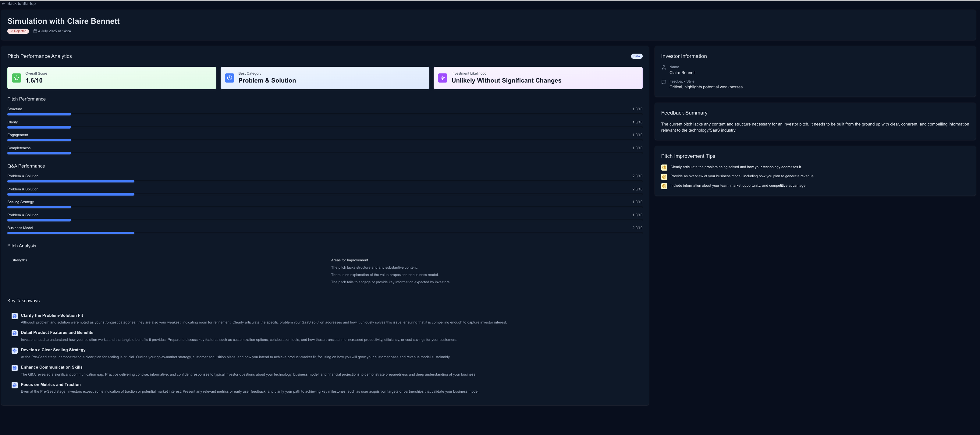Click the speech bubble icon beside Feedback Style
Viewport: 980px width, 435px height.
click(x=663, y=81)
